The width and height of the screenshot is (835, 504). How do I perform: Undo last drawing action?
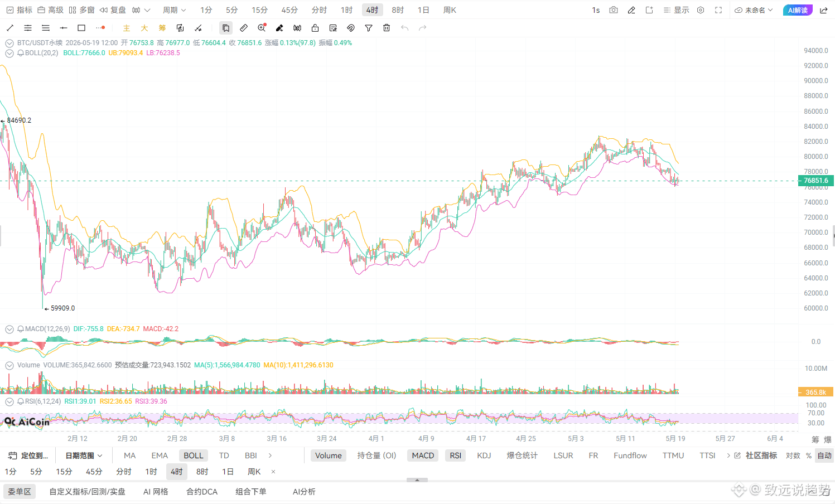(404, 28)
